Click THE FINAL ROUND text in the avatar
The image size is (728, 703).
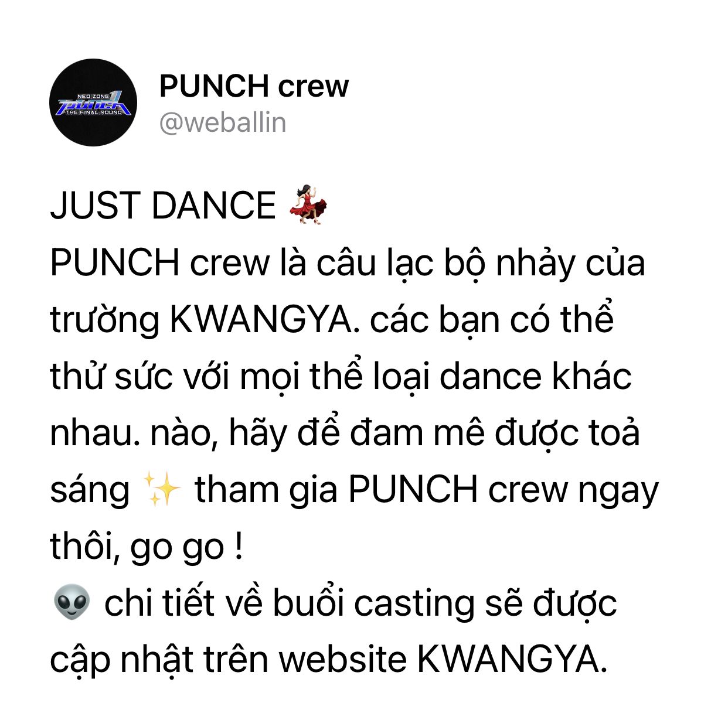point(93,112)
